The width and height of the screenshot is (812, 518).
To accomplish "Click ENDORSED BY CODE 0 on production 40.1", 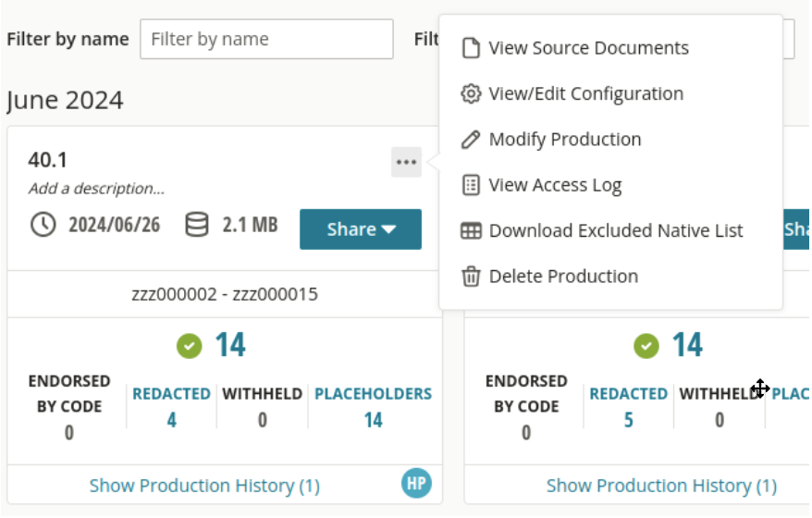I will [x=68, y=407].
